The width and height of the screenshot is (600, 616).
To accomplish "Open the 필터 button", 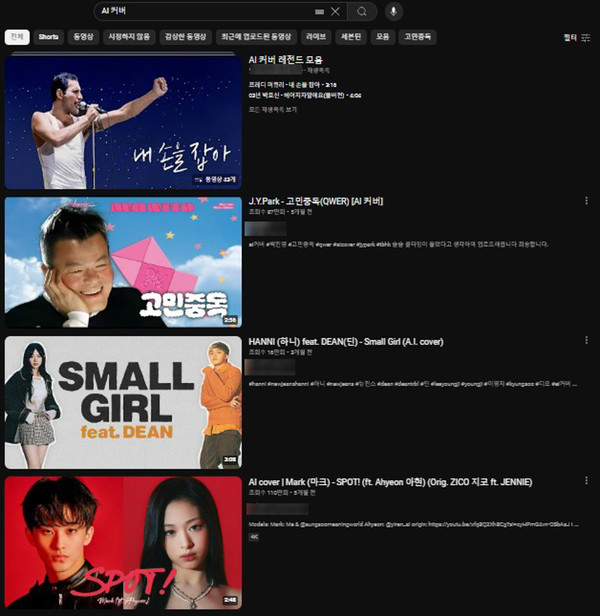I will coord(577,37).
